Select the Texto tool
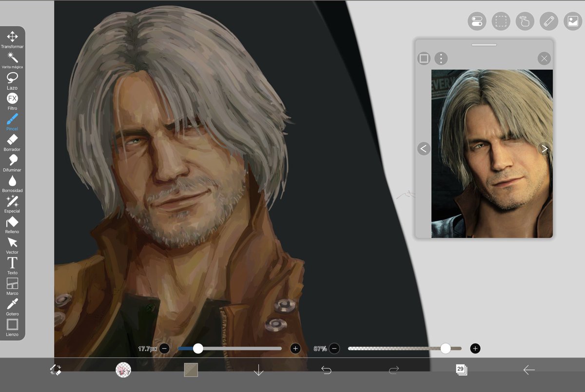Image resolution: width=585 pixels, height=392 pixels. [x=12, y=266]
